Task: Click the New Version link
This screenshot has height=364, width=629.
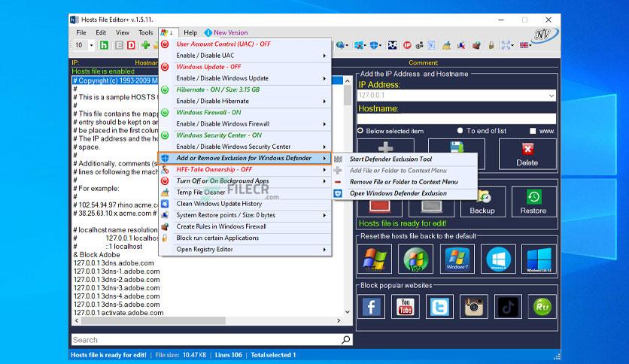Action: (229, 33)
